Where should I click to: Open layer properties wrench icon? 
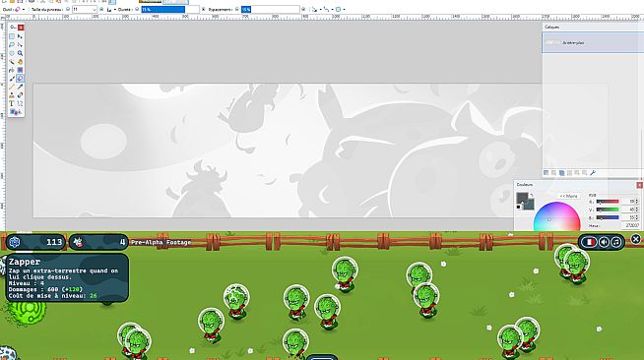(x=593, y=172)
